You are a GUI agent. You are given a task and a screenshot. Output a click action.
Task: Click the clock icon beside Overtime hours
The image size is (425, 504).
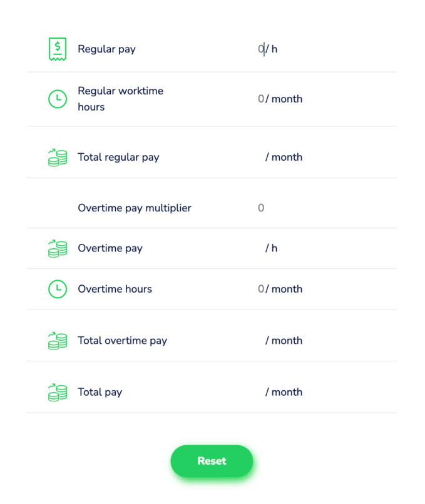57,289
